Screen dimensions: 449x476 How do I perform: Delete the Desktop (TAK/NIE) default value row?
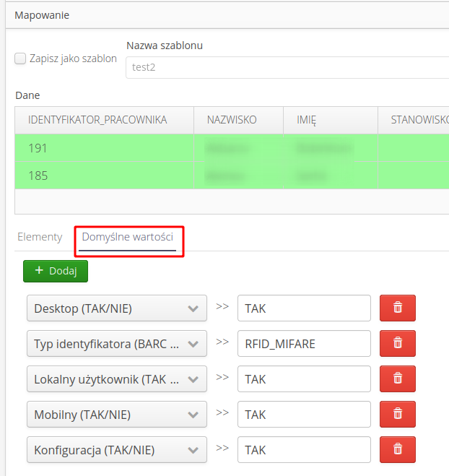point(397,308)
